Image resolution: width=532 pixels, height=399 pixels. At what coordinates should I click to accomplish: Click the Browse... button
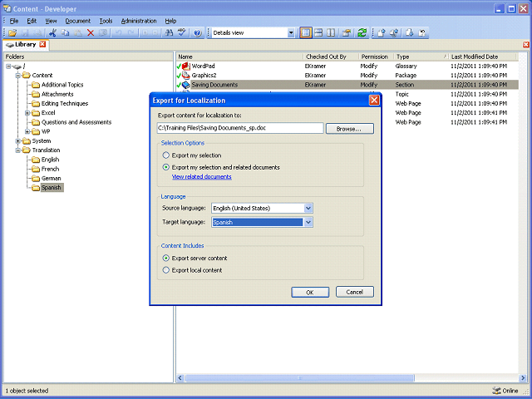click(x=349, y=129)
